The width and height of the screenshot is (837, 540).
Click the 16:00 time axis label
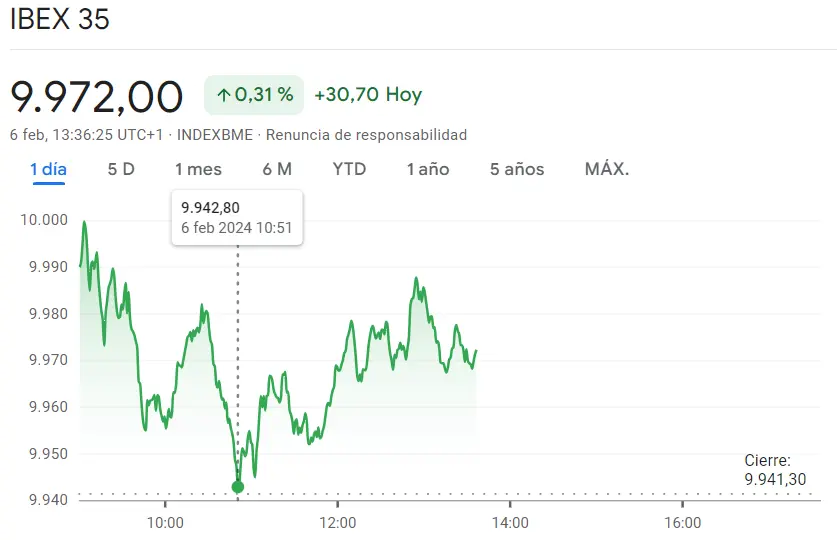pyautogui.click(x=682, y=522)
